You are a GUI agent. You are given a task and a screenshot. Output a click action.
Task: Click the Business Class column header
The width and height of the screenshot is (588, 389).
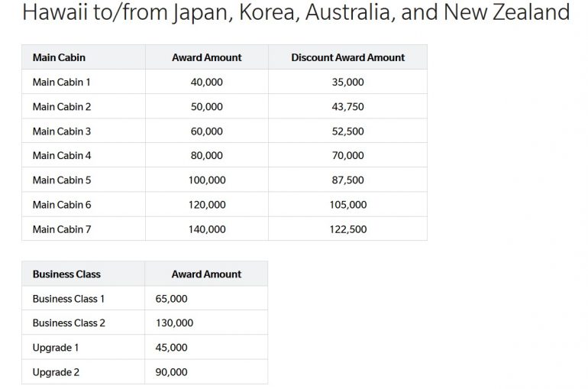(x=66, y=274)
